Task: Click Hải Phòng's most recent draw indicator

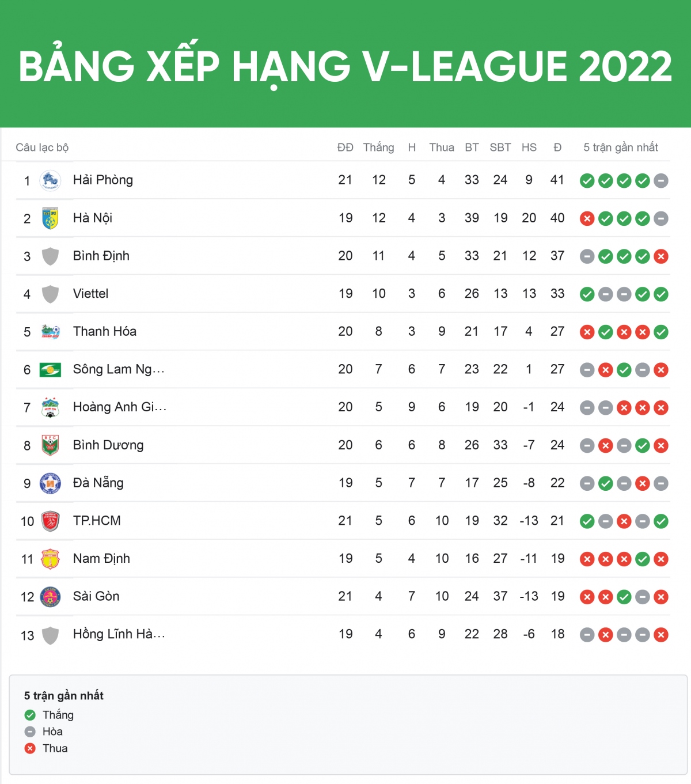Action: pyautogui.click(x=661, y=181)
